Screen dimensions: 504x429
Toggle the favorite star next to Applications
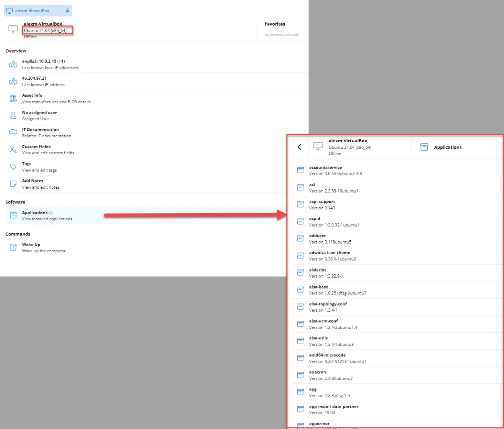[x=51, y=213]
